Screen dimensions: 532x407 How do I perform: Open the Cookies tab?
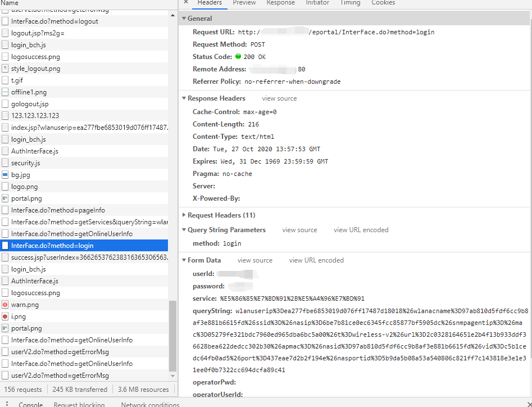383,3
